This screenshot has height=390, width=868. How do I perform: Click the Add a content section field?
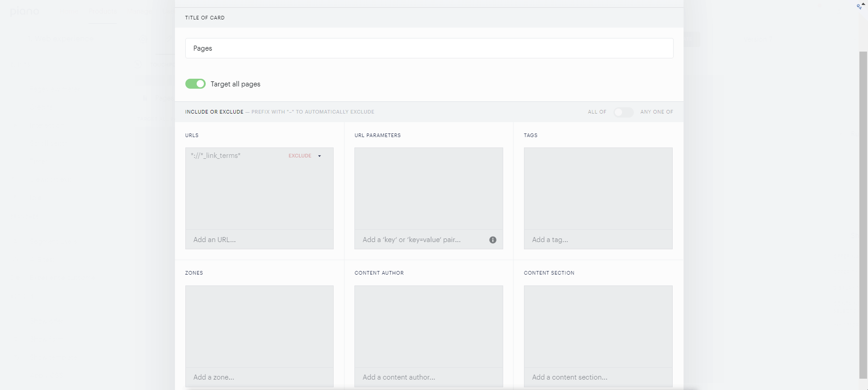(x=598, y=377)
